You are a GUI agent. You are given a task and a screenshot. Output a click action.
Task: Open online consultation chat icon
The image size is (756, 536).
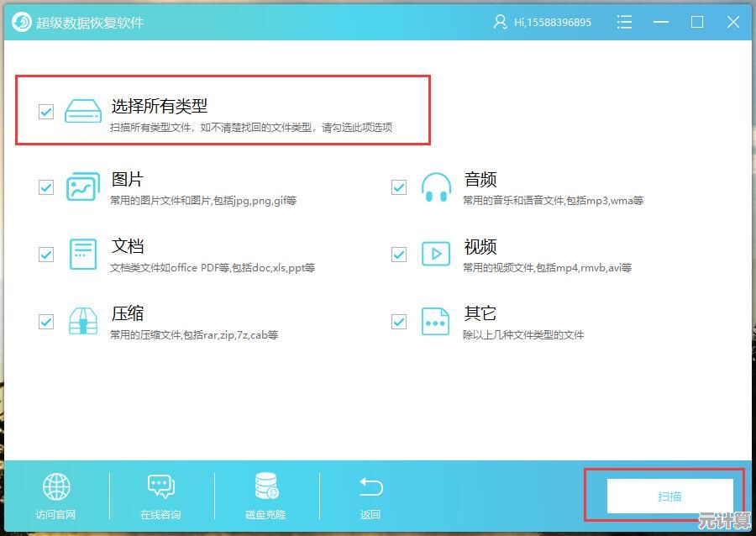coord(160,487)
